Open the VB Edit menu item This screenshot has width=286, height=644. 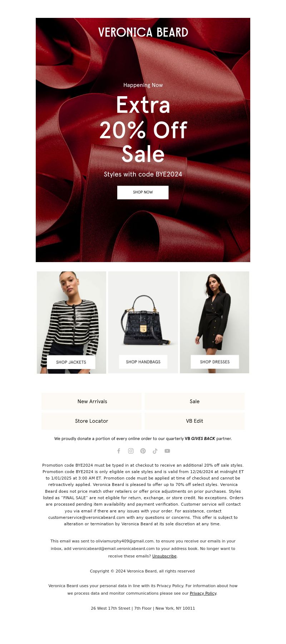(x=194, y=421)
